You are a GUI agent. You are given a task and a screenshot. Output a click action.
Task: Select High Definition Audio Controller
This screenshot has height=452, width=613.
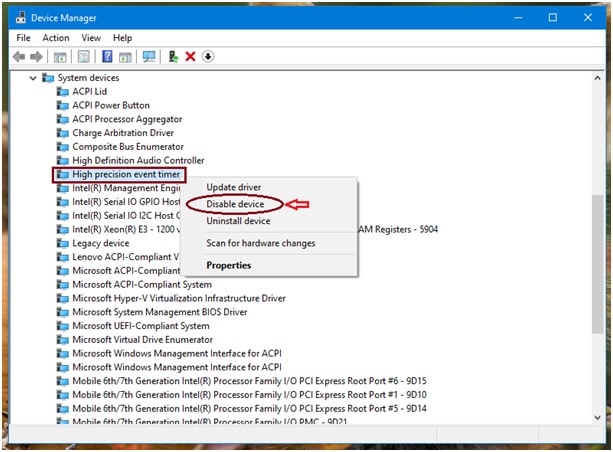(x=138, y=160)
